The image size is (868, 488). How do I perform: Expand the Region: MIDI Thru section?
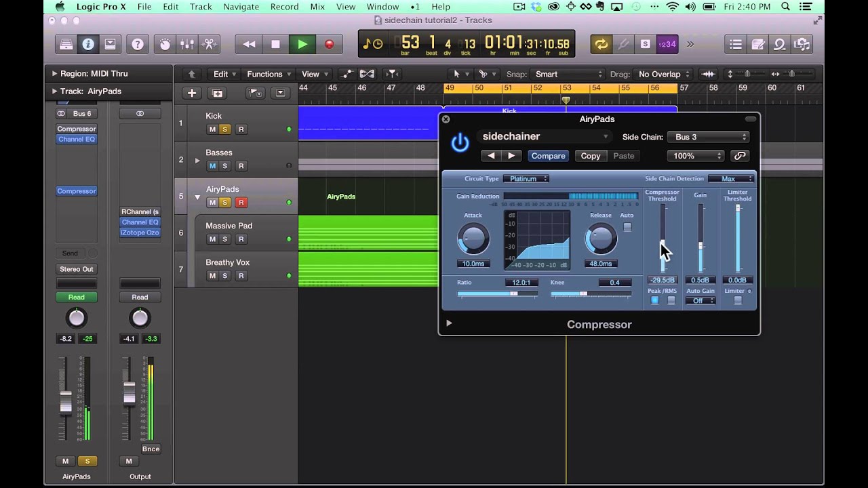pos(54,73)
